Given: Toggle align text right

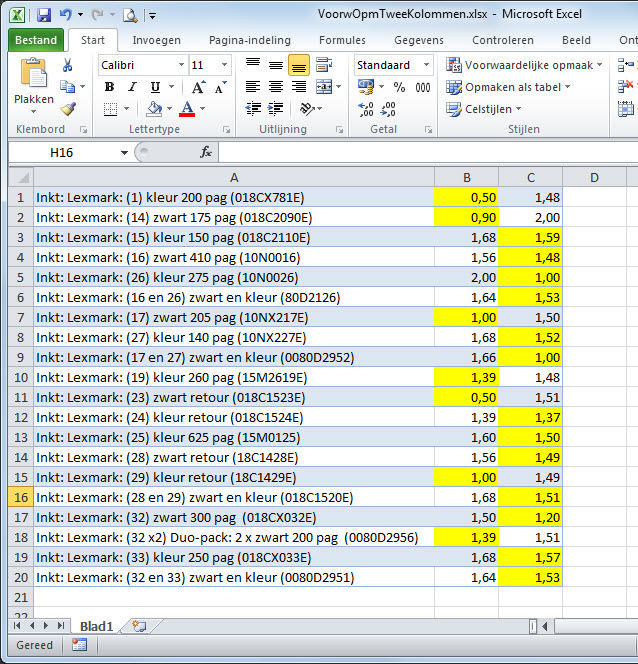Looking at the screenshot, I should pos(298,87).
